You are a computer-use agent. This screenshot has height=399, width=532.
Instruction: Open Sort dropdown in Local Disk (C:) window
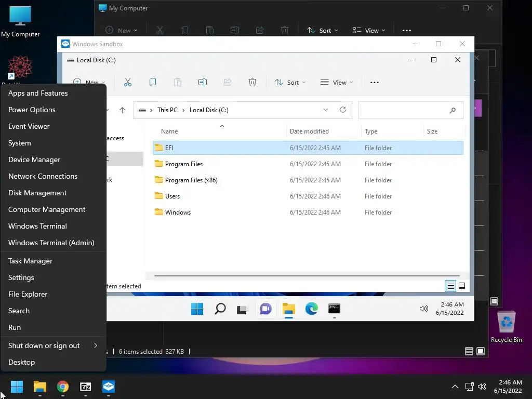tap(290, 83)
